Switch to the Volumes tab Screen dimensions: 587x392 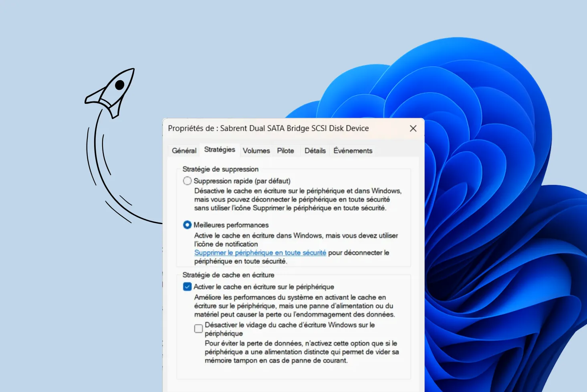point(256,151)
